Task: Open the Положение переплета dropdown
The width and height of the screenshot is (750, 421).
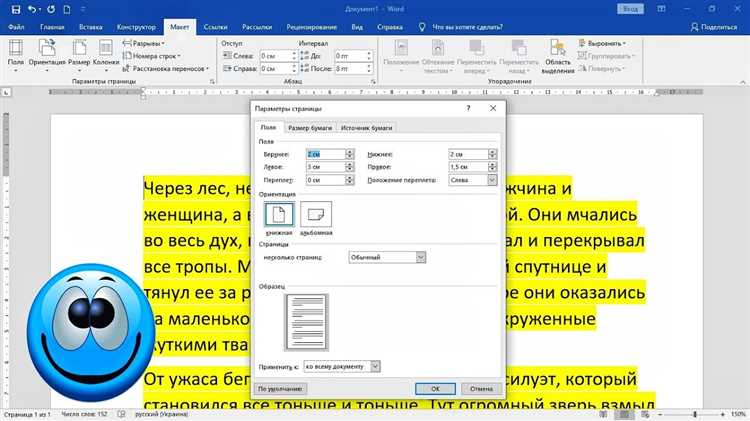Action: pos(492,180)
